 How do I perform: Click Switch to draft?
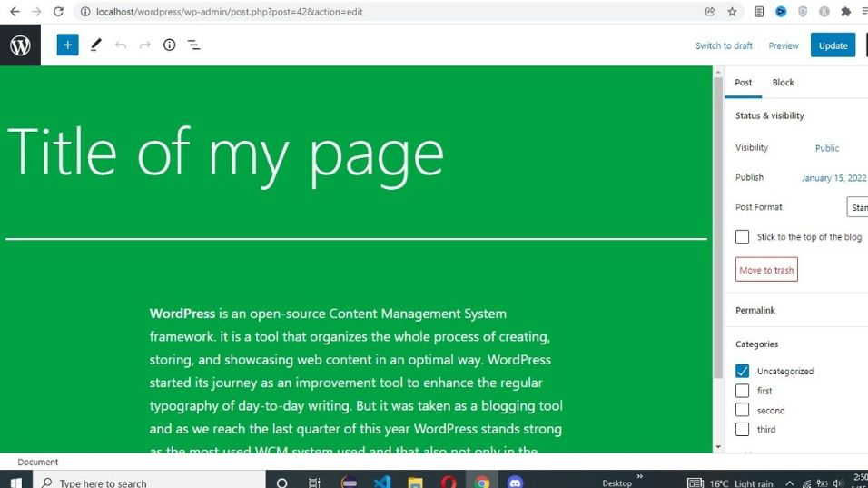[x=724, y=45]
